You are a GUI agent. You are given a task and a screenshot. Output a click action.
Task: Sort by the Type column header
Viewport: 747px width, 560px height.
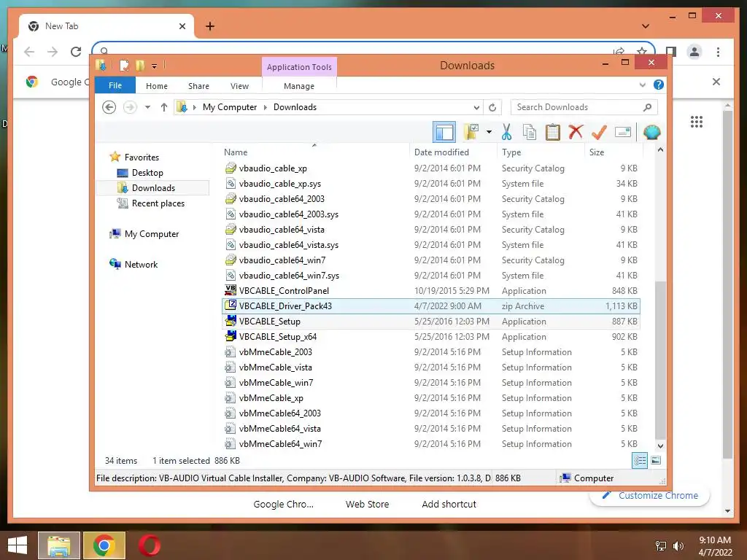coord(541,152)
